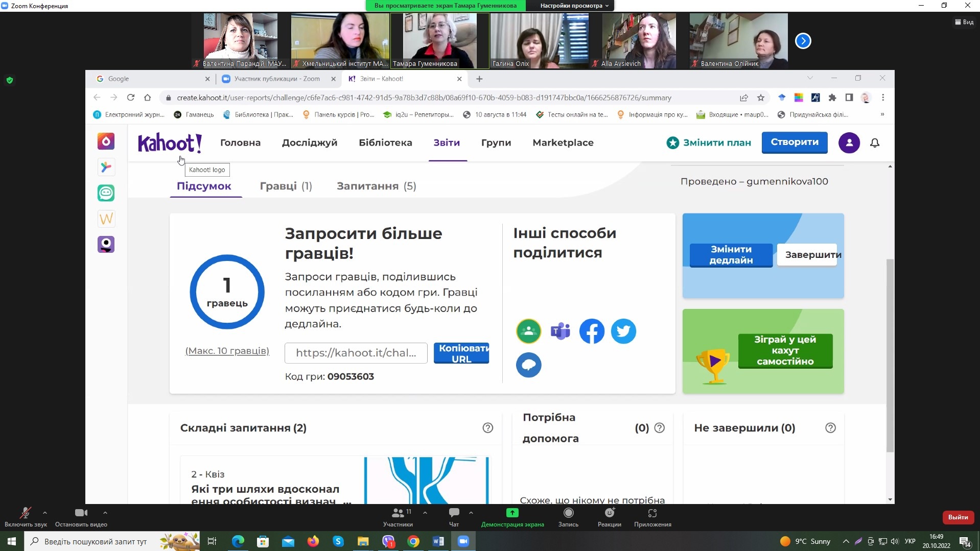Click help icon beside Складні запитання
Screen dimensions: 980x551
(x=487, y=428)
